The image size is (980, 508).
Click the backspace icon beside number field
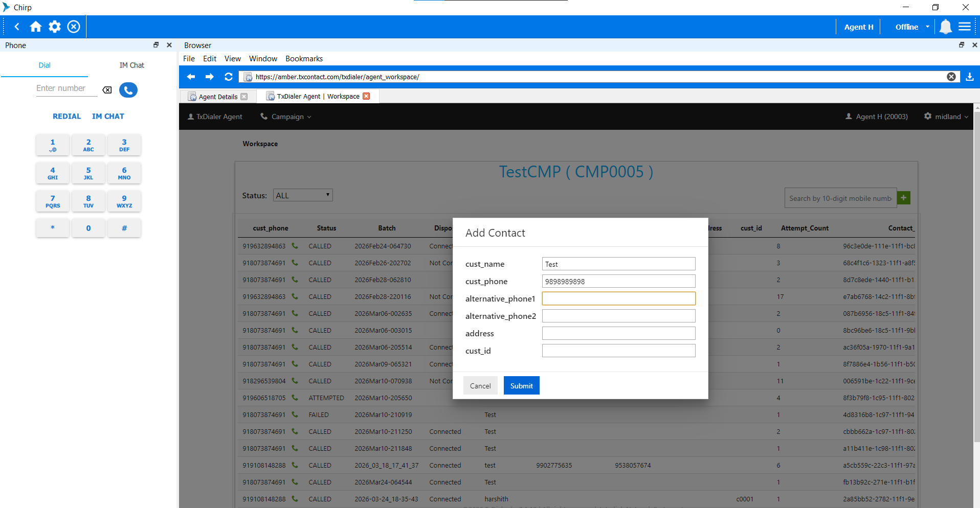[x=107, y=90]
